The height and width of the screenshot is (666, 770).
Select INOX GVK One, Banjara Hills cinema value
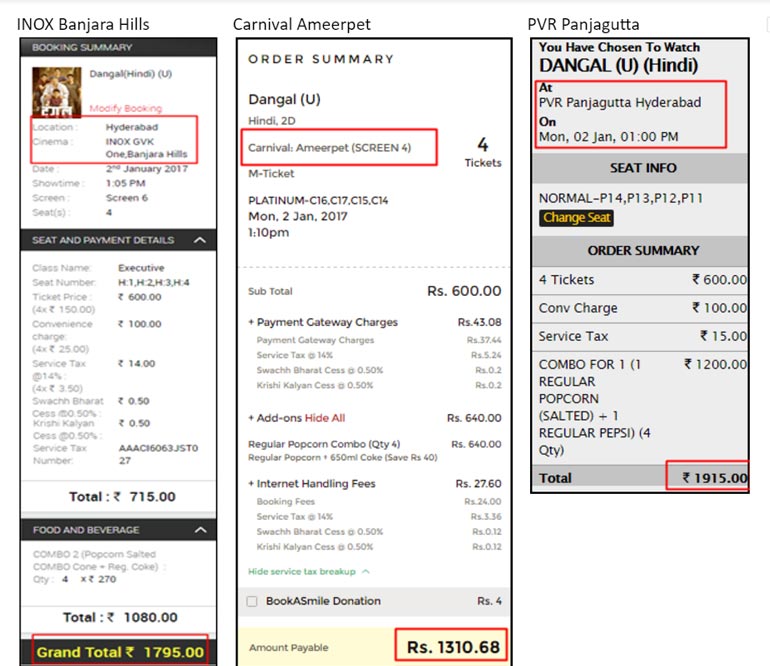coord(146,148)
